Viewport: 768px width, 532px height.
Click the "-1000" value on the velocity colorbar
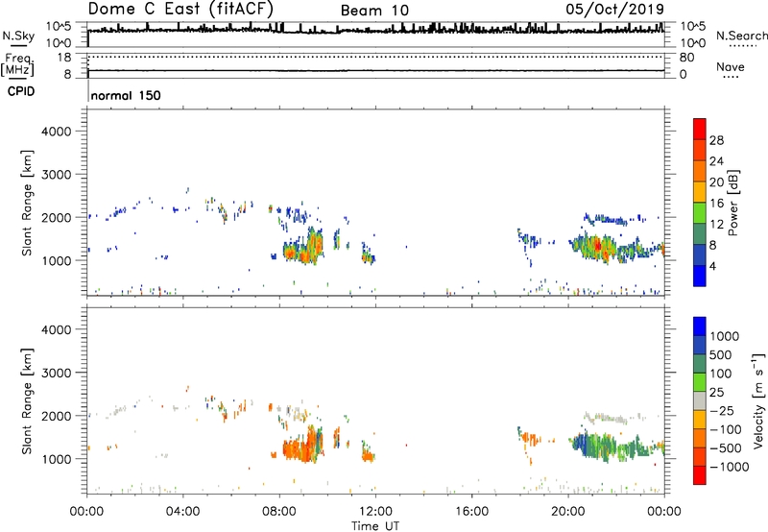(730, 467)
